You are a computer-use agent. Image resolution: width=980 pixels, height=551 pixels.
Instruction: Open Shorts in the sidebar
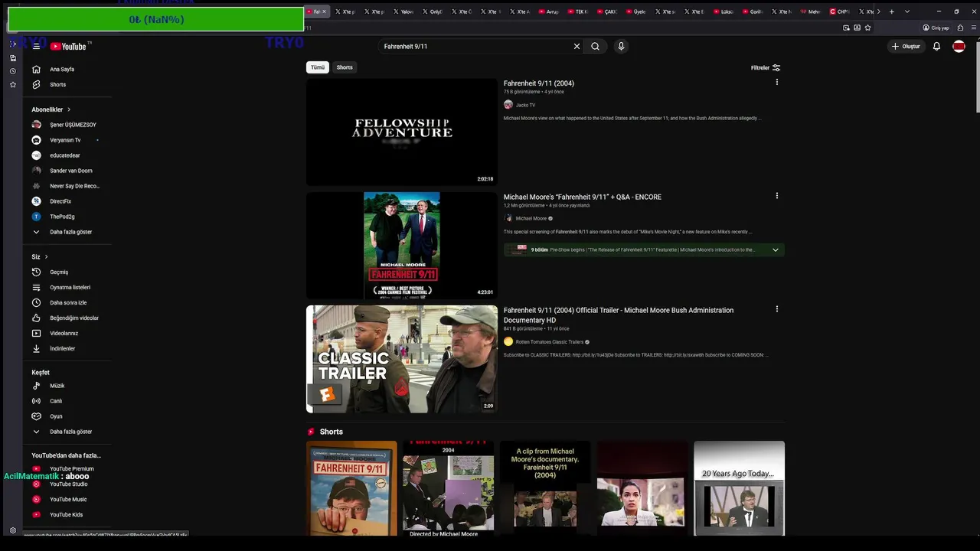[x=66, y=84]
